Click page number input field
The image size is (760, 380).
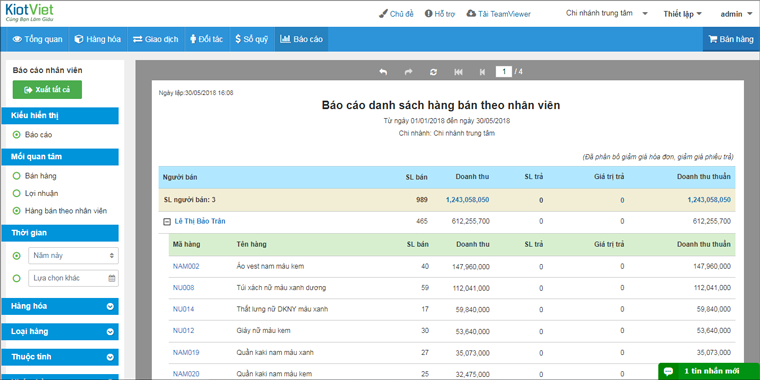(x=504, y=72)
